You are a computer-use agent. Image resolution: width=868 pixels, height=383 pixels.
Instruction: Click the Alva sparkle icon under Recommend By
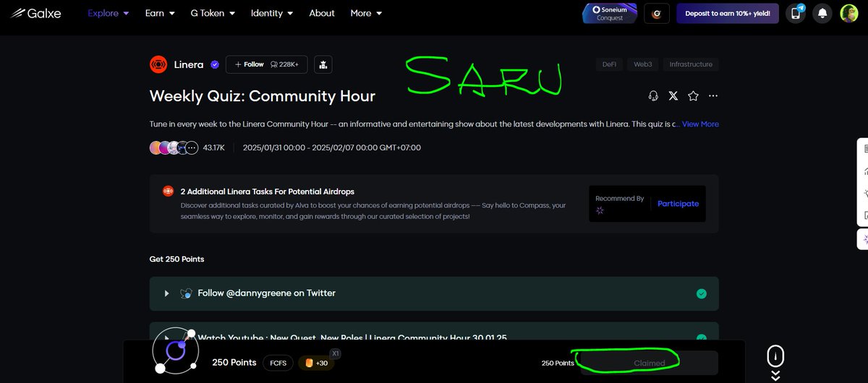pyautogui.click(x=601, y=210)
